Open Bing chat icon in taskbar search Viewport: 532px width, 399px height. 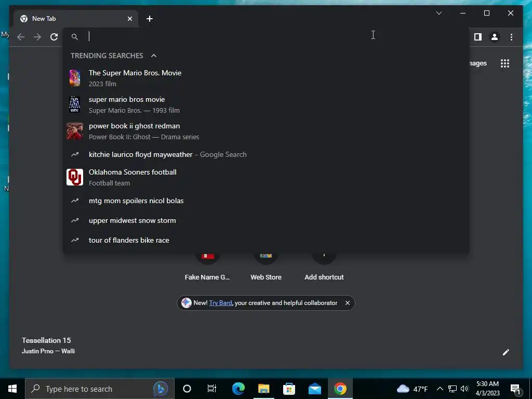(x=161, y=389)
